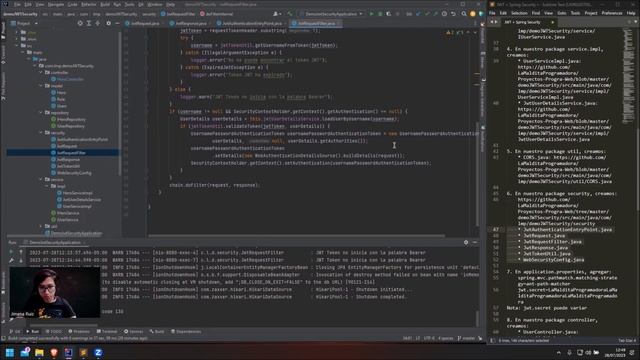This screenshot has width=640, height=360.
Task: Open Search Everywhere magnifier in IntelliJ toolbar
Action: pyautogui.click(x=464, y=14)
